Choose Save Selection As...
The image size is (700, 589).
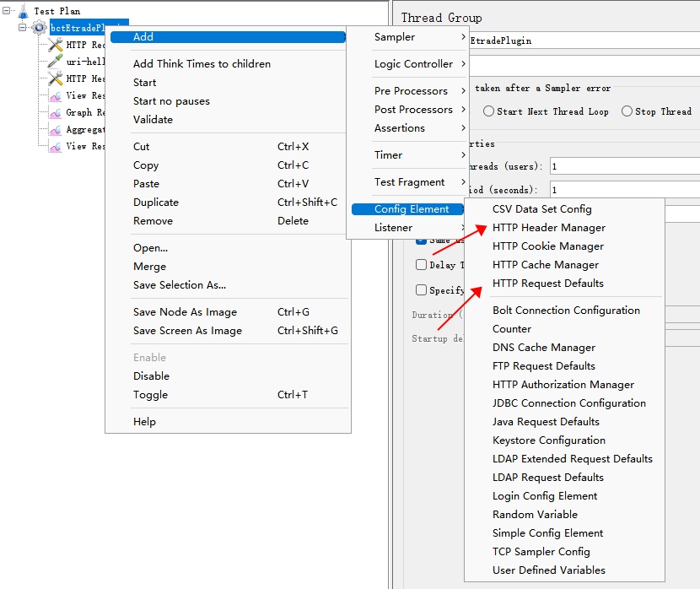[180, 285]
